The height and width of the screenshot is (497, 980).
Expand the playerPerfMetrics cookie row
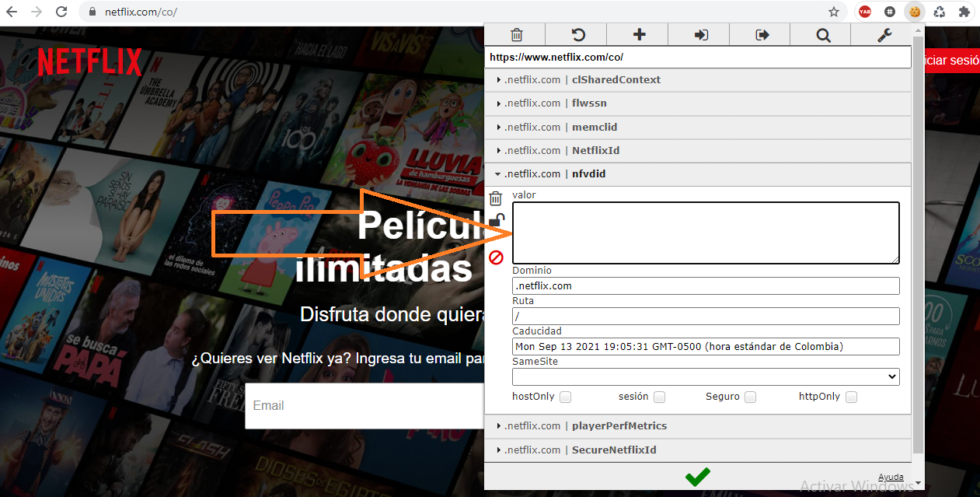click(698, 426)
